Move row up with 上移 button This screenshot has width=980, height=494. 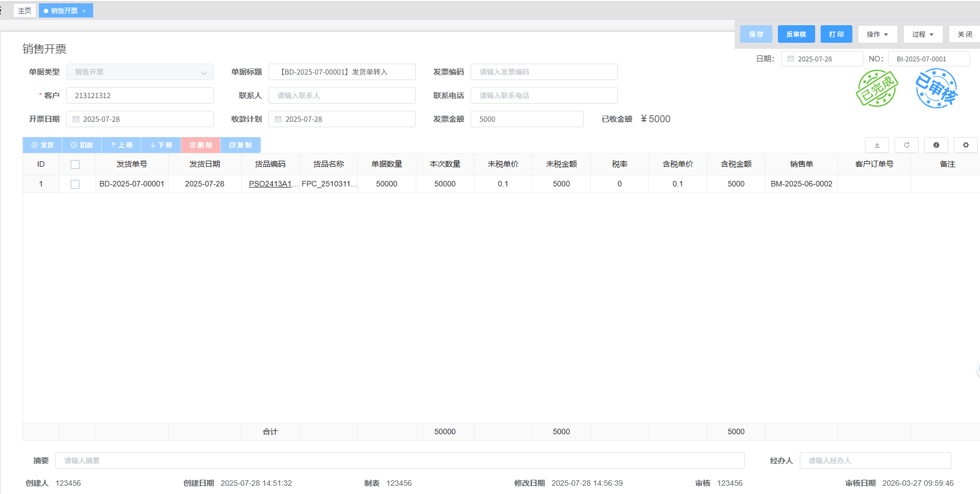click(122, 145)
